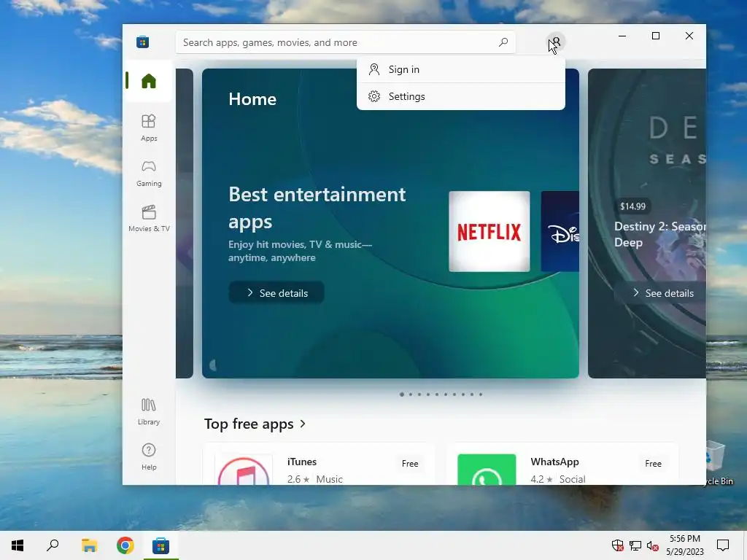Open the Home tab in the sidebar
747x560 pixels.
pos(149,81)
